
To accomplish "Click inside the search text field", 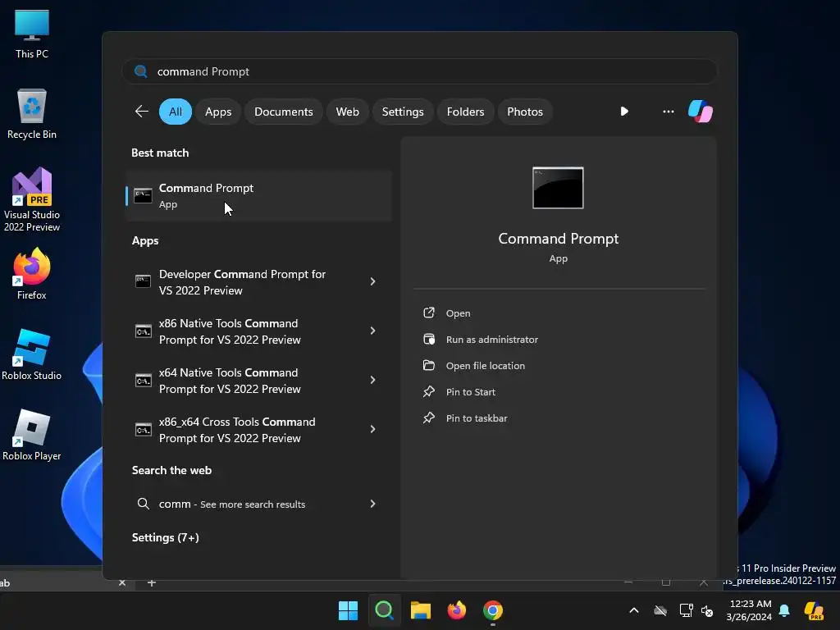I will (419, 71).
